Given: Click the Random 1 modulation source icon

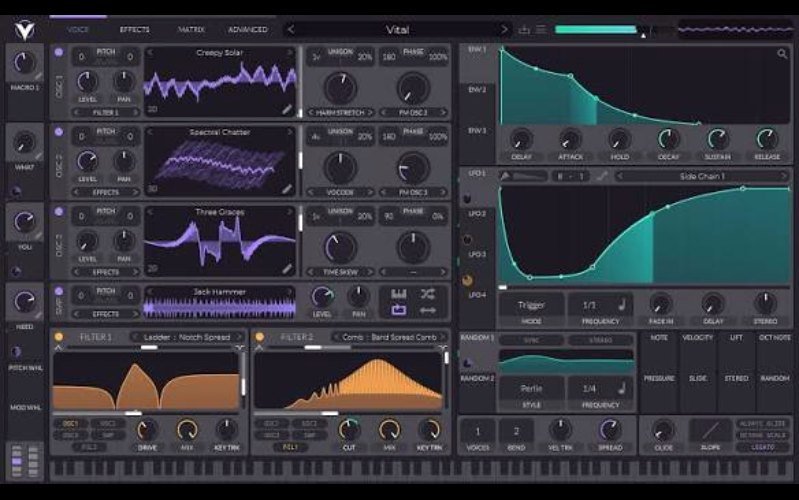Looking at the screenshot, I should pyautogui.click(x=467, y=363).
